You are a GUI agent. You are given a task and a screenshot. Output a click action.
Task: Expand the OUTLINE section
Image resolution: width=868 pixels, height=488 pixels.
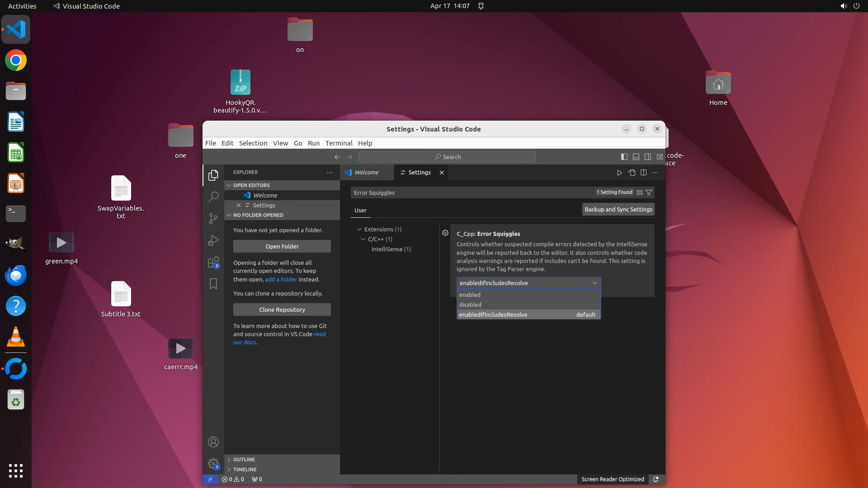pos(244,460)
